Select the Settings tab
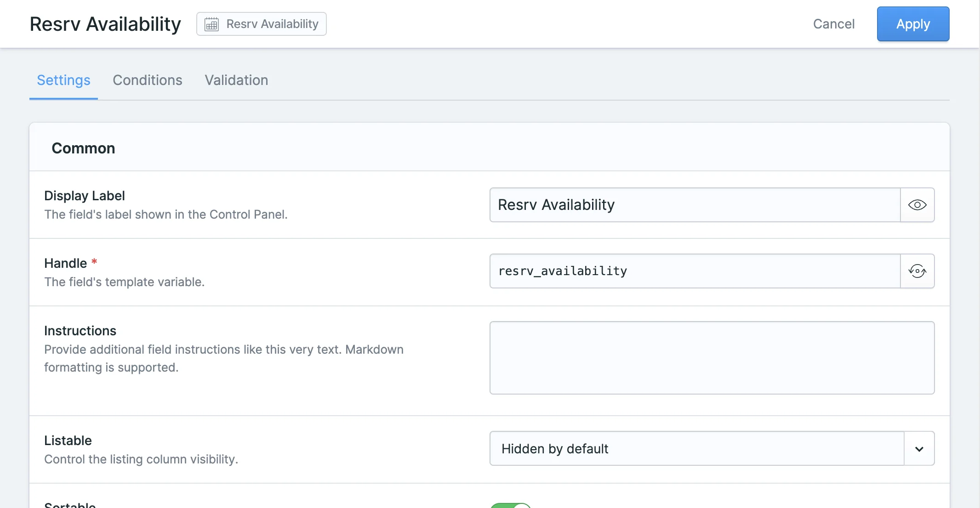980x508 pixels. 63,80
